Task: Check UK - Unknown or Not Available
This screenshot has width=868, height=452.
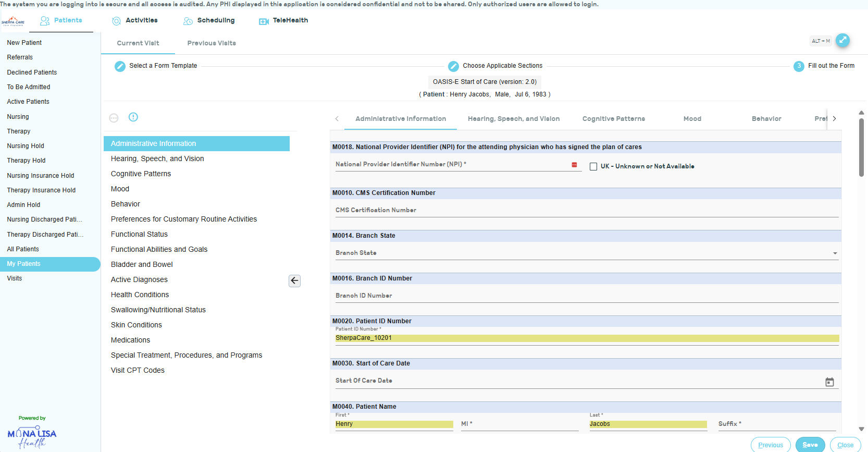Action: [x=593, y=167]
